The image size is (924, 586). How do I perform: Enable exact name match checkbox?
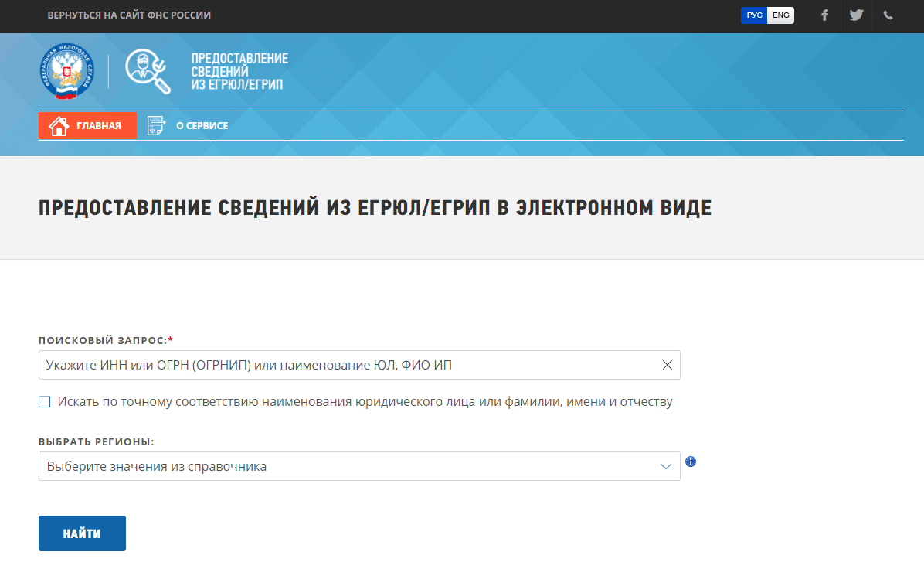coord(44,401)
